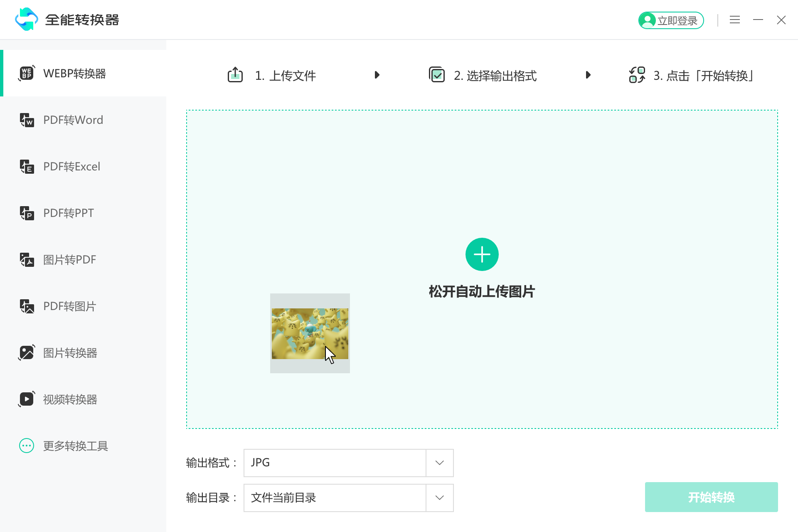Viewport: 798px width, 532px height.
Task: Open the 视频转换器 tool
Action: click(70, 399)
